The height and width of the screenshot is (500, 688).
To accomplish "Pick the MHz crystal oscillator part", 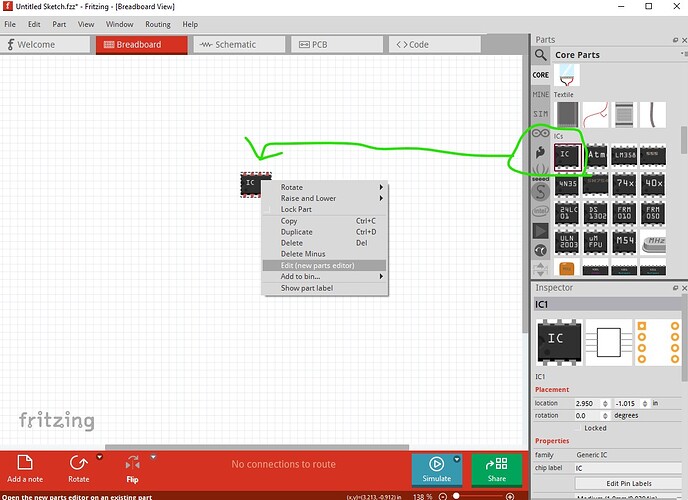I will tap(654, 244).
